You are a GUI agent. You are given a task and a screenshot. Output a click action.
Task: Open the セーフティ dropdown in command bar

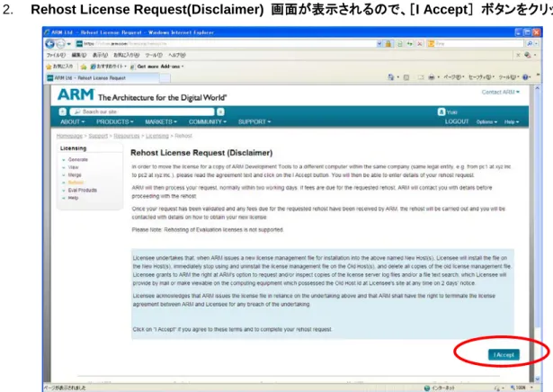coord(481,77)
